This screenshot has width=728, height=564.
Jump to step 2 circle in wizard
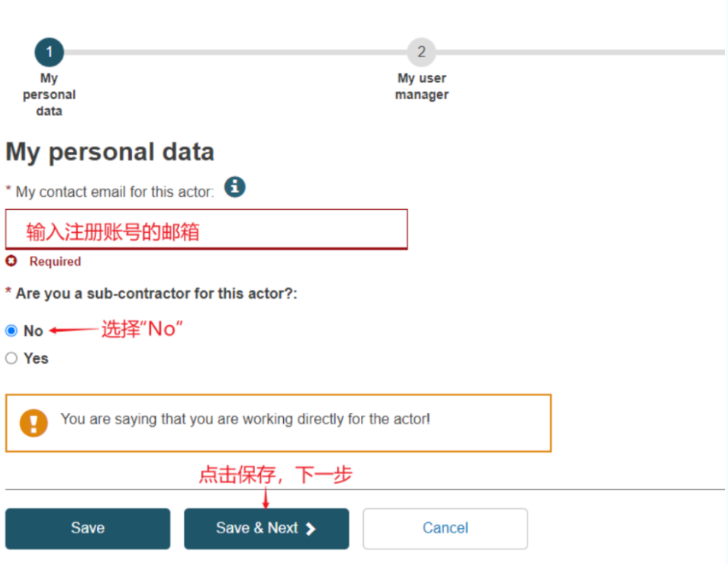(x=421, y=53)
